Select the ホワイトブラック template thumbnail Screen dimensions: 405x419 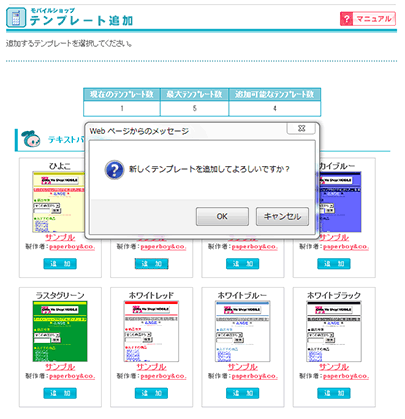click(x=334, y=331)
